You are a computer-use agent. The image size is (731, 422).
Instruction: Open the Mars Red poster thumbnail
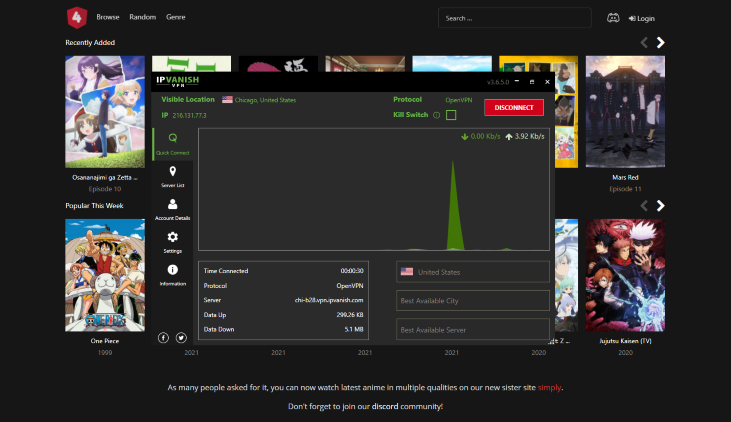click(x=625, y=112)
